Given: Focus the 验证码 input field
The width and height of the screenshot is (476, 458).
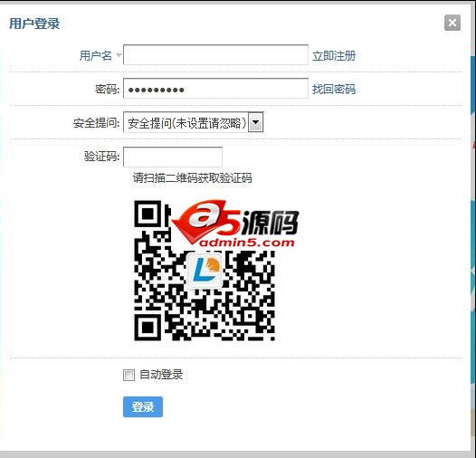Looking at the screenshot, I should 173,157.
